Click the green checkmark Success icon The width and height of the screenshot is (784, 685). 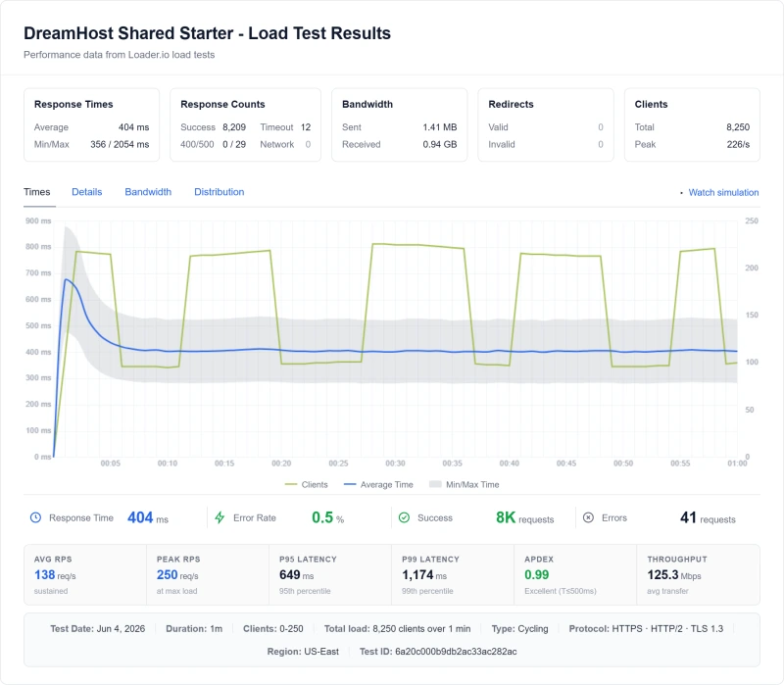point(404,517)
